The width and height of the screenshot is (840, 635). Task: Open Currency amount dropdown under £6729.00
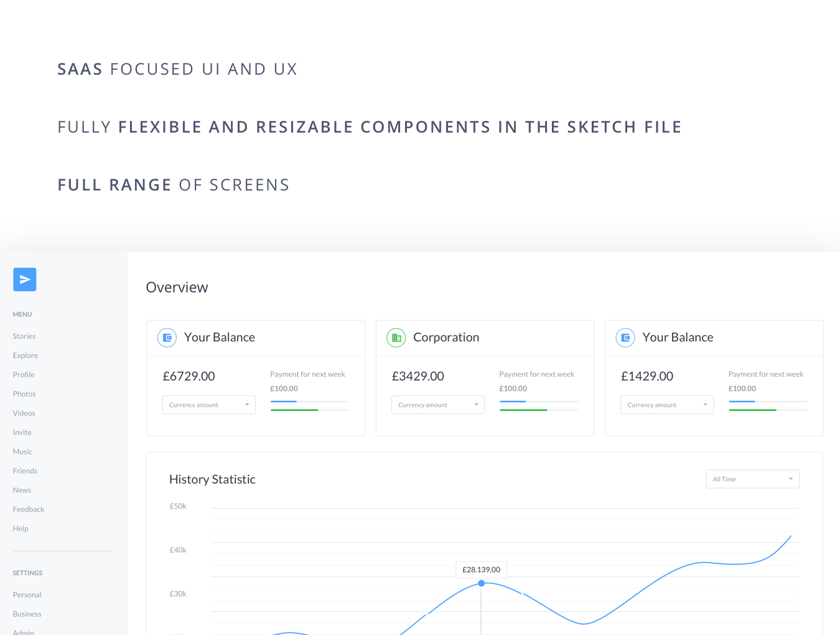click(x=208, y=405)
